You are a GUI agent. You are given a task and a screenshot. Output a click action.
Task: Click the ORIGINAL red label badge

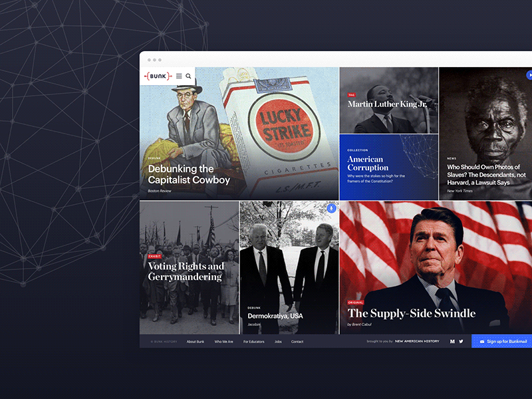click(x=355, y=303)
